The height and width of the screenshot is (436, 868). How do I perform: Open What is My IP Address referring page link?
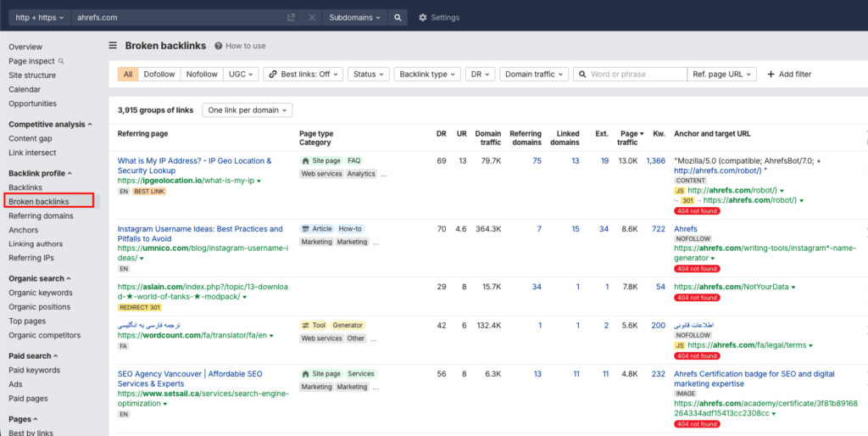click(194, 165)
